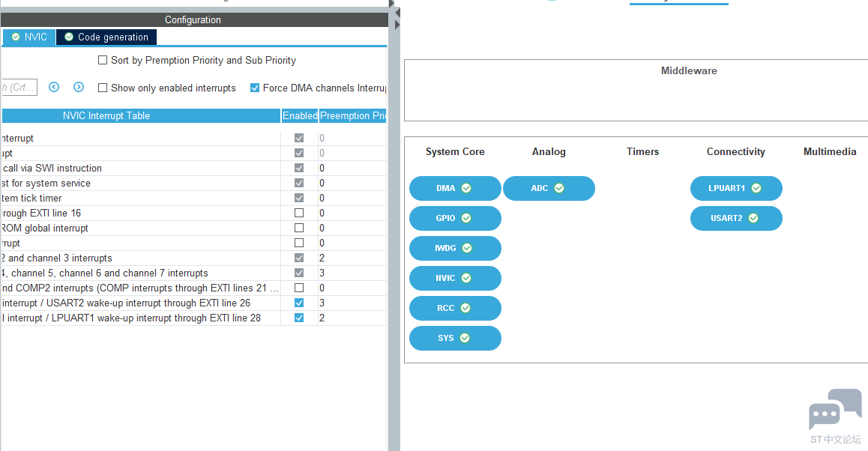Disable the USART2 wake-up interrupt checkbox
The image size is (868, 451).
[x=299, y=303]
